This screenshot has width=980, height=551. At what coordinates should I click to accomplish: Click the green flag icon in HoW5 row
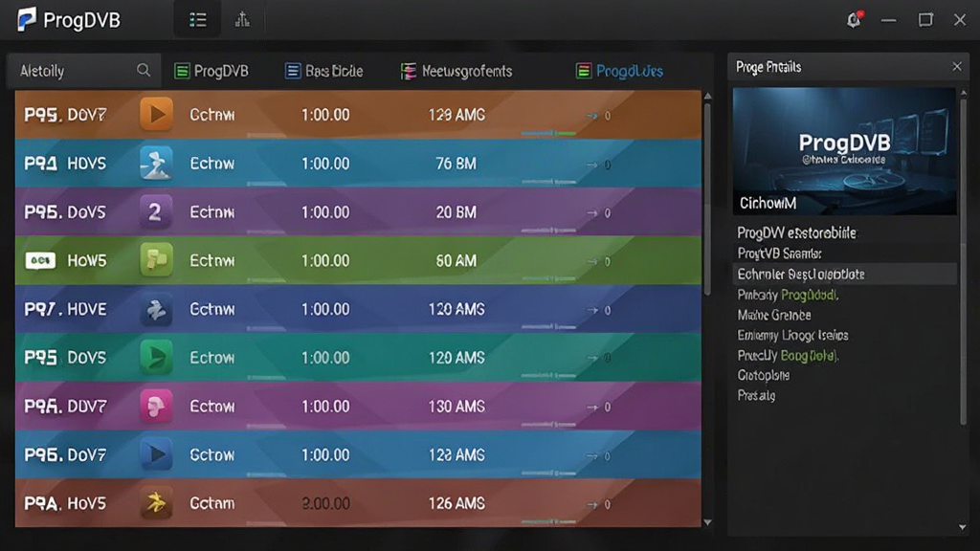click(156, 260)
